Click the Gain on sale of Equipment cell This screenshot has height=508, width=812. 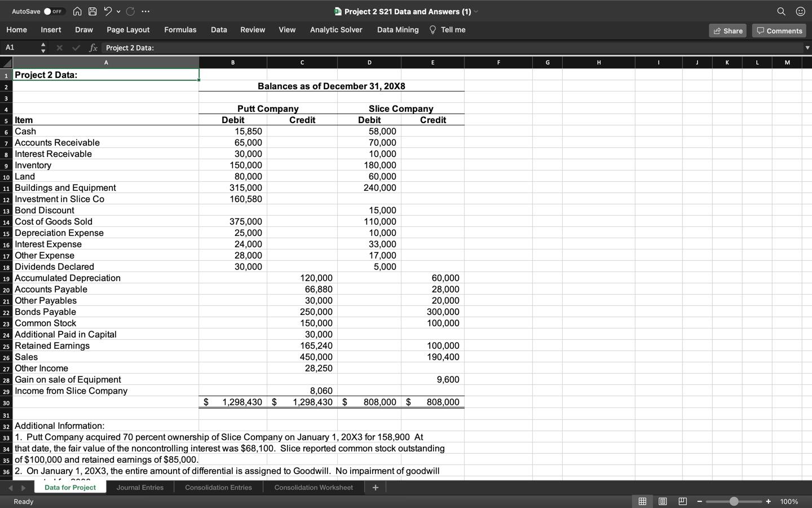click(106, 380)
